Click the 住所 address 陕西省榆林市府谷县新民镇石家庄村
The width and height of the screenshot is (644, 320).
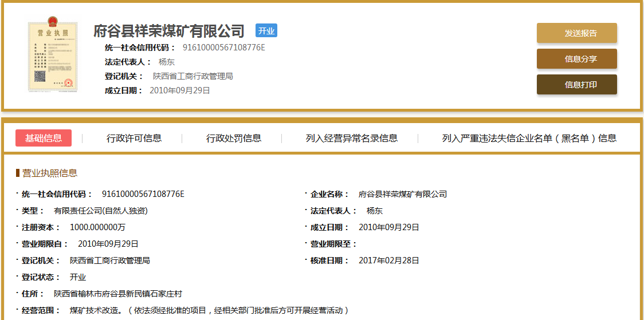pos(117,294)
